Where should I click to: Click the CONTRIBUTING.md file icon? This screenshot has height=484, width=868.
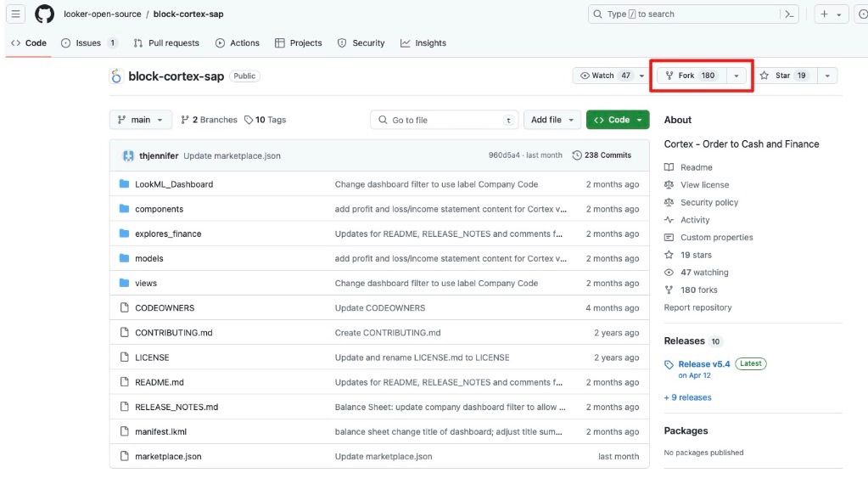[124, 332]
